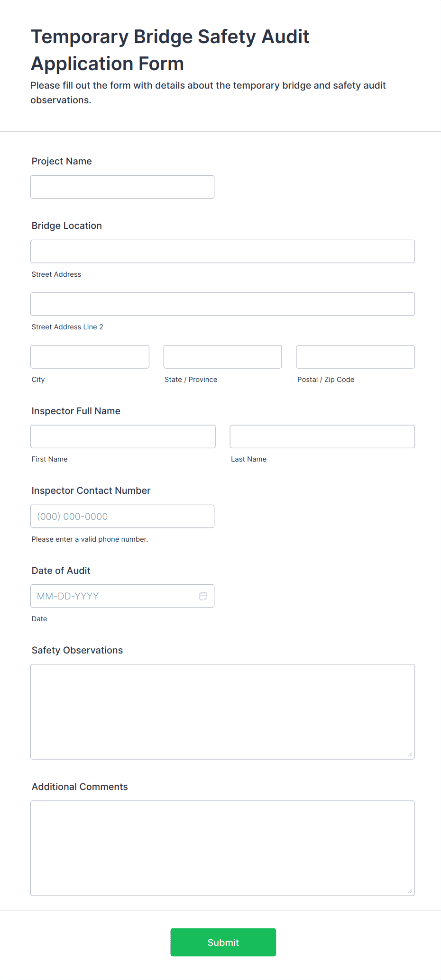Grab the Safety Observations textarea resize handle
441x980 pixels.
click(410, 754)
